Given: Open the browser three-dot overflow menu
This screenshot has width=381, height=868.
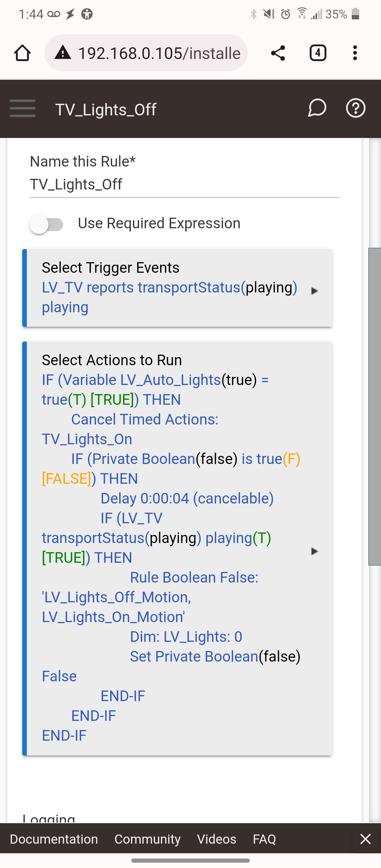Looking at the screenshot, I should click(x=355, y=53).
